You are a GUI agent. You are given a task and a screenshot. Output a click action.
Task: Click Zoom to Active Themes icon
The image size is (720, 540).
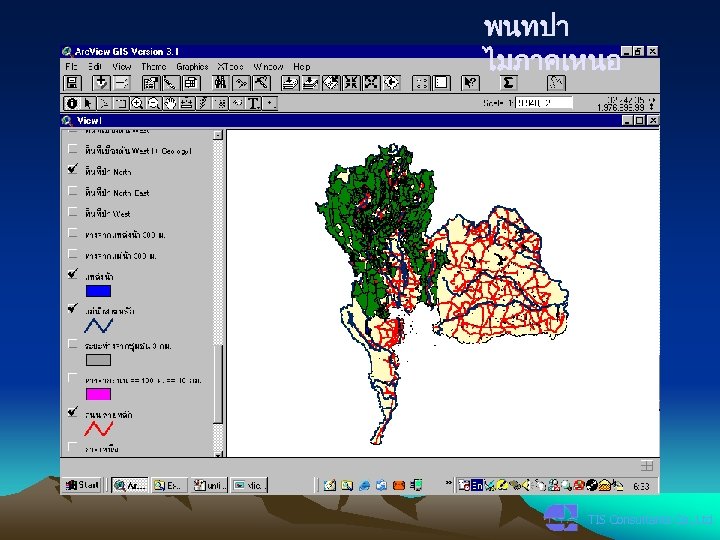tap(310, 83)
